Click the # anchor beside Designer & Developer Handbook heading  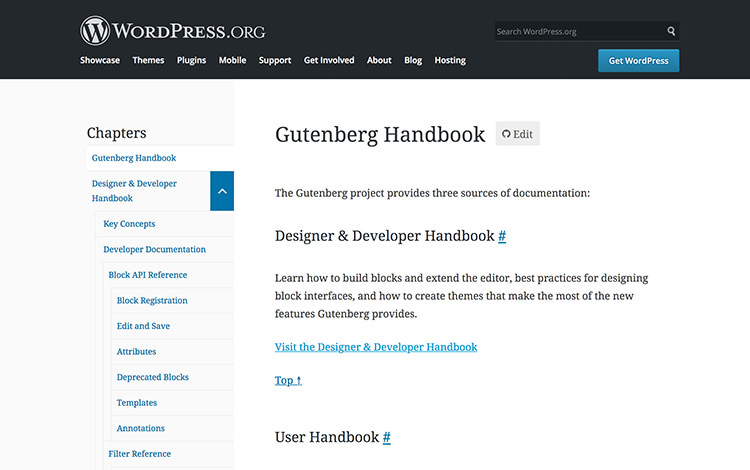(502, 236)
